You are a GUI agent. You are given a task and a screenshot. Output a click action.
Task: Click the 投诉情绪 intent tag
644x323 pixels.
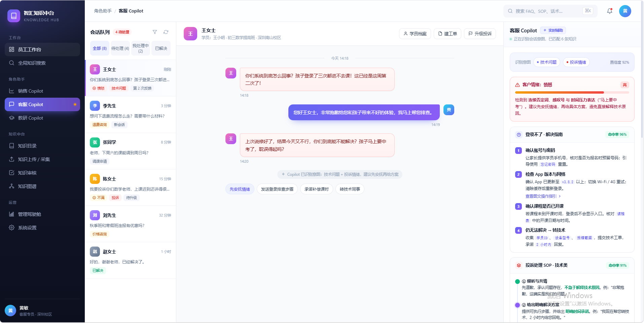point(576,62)
